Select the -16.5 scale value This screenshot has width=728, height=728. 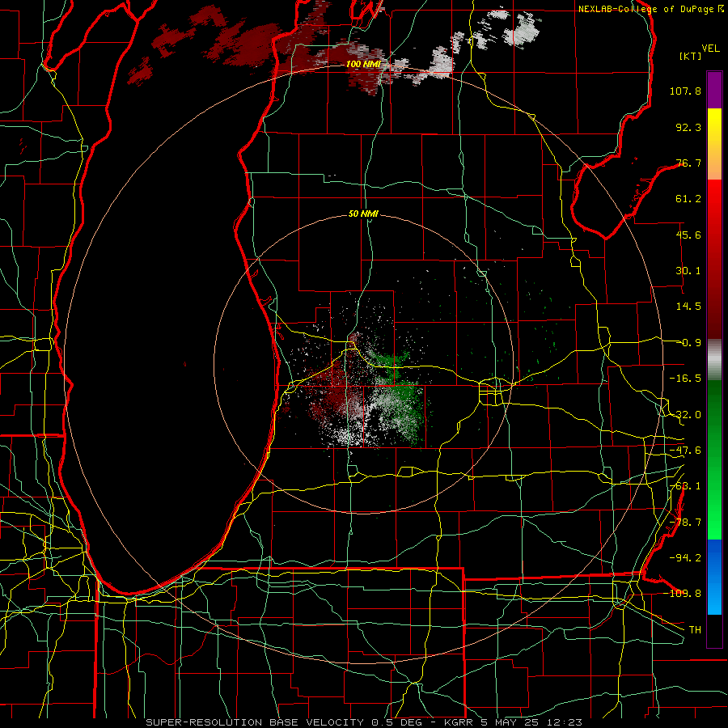click(x=685, y=379)
